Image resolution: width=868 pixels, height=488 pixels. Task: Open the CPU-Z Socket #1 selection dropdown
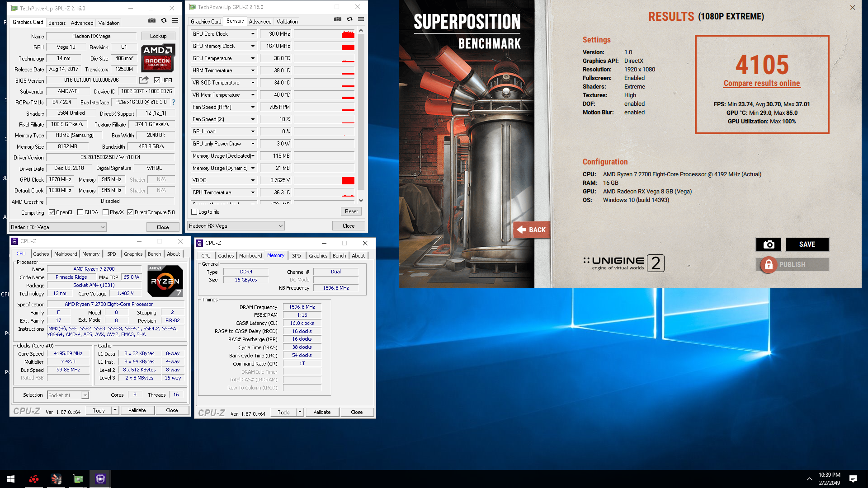point(68,395)
